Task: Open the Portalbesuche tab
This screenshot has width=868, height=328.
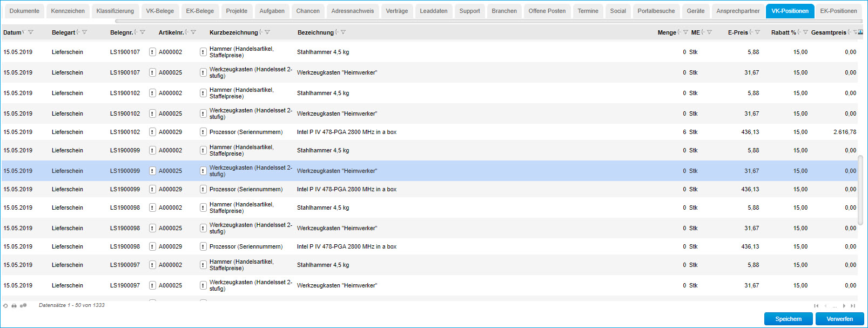Action: pyautogui.click(x=656, y=11)
